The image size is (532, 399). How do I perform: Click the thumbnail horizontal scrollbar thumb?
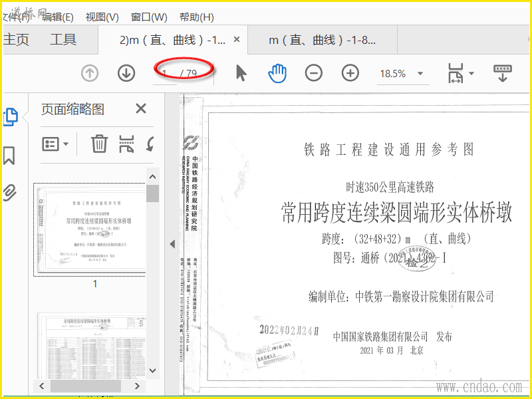click(x=86, y=386)
